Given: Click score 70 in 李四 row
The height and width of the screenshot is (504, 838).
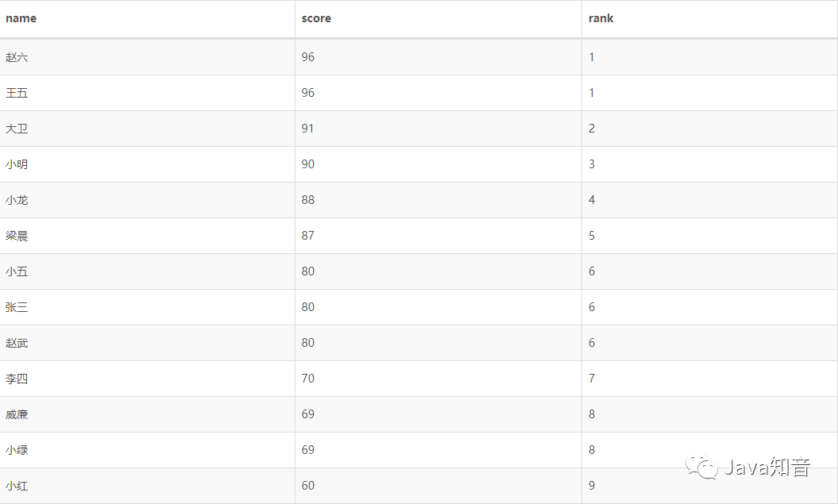Looking at the screenshot, I should (x=308, y=379).
